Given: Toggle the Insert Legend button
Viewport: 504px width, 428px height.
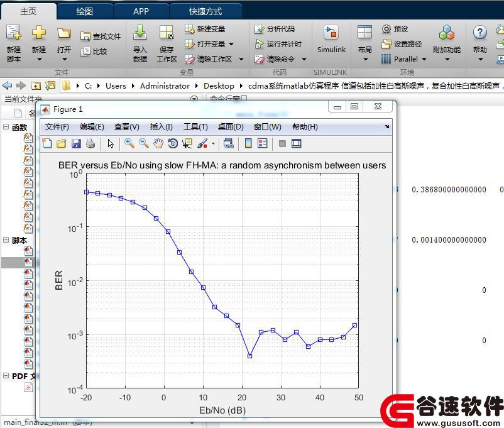Looking at the screenshot, I should pyautogui.click(x=262, y=143).
